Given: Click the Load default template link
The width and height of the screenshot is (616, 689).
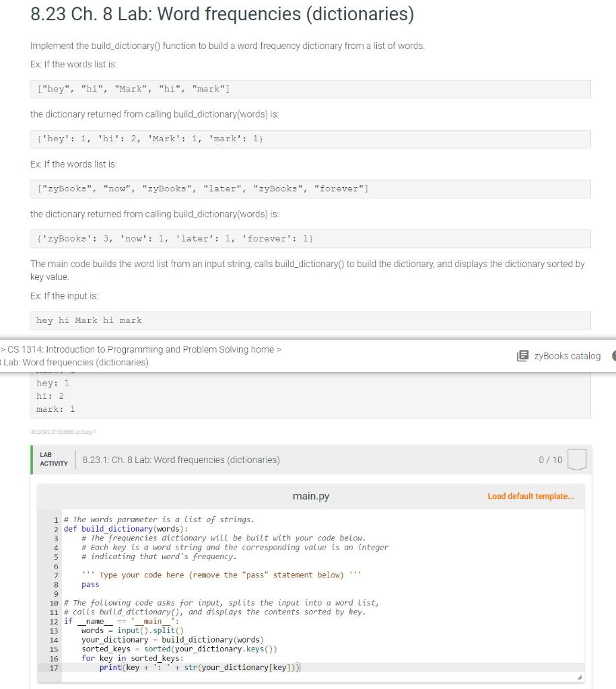Looking at the screenshot, I should click(x=531, y=496).
